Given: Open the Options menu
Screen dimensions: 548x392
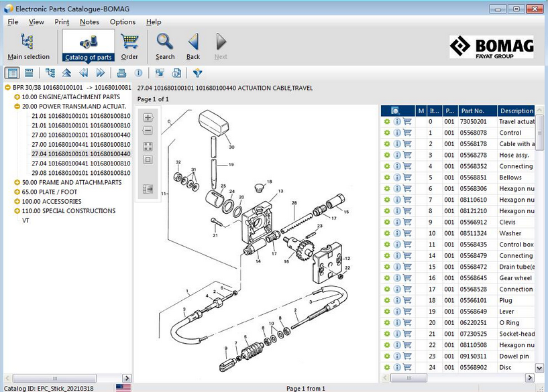Looking at the screenshot, I should (123, 21).
